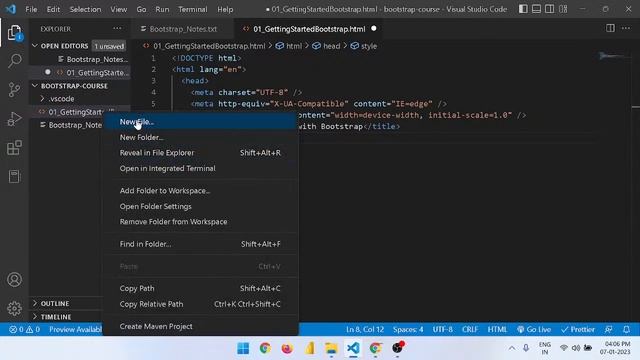Click HTML language mode in status bar
The image size is (640, 360).
tap(497, 329)
